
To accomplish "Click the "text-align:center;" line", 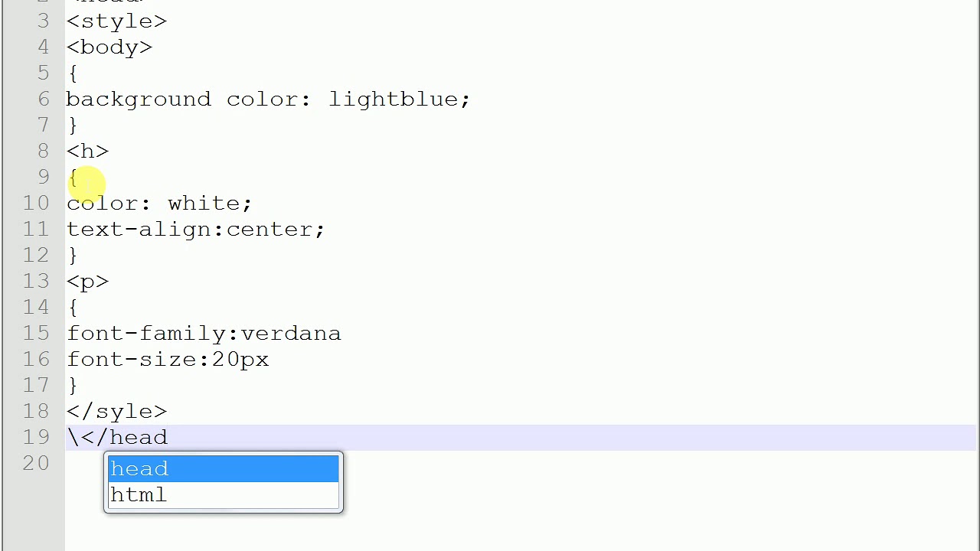I will tap(195, 229).
